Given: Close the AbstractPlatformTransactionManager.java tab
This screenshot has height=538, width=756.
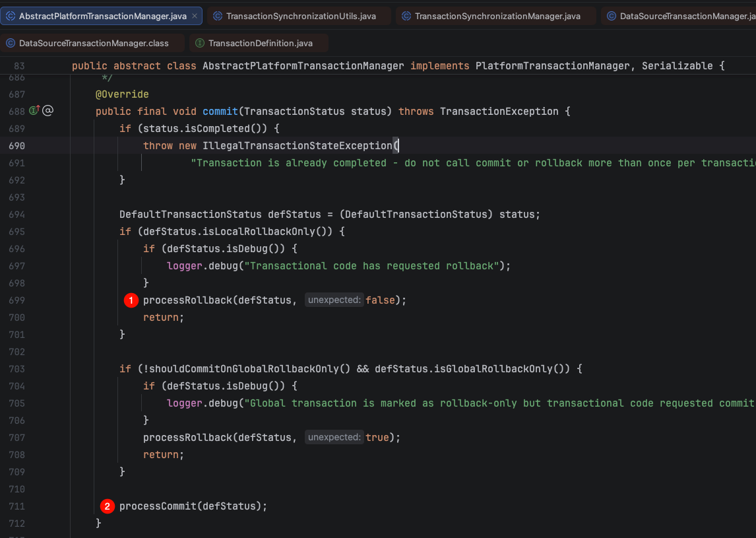Looking at the screenshot, I should [195, 16].
